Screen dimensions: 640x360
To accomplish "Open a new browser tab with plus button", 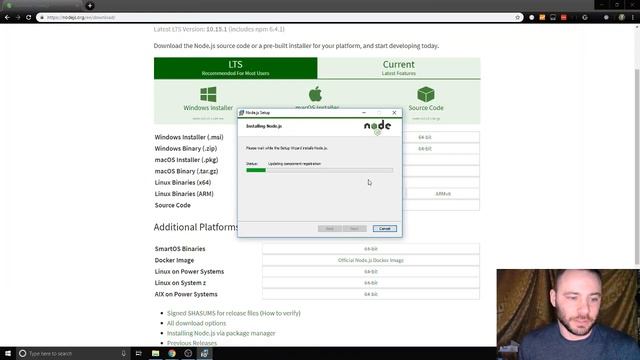I will coord(90,6).
